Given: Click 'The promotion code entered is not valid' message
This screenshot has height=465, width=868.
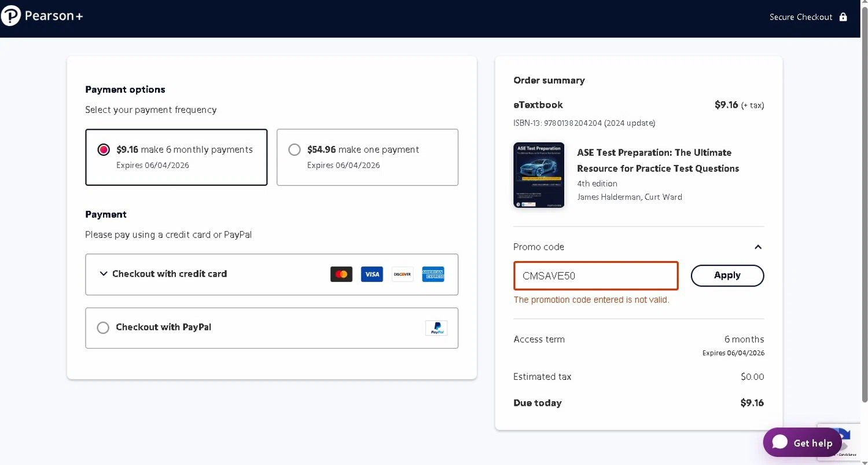Looking at the screenshot, I should 591,300.
